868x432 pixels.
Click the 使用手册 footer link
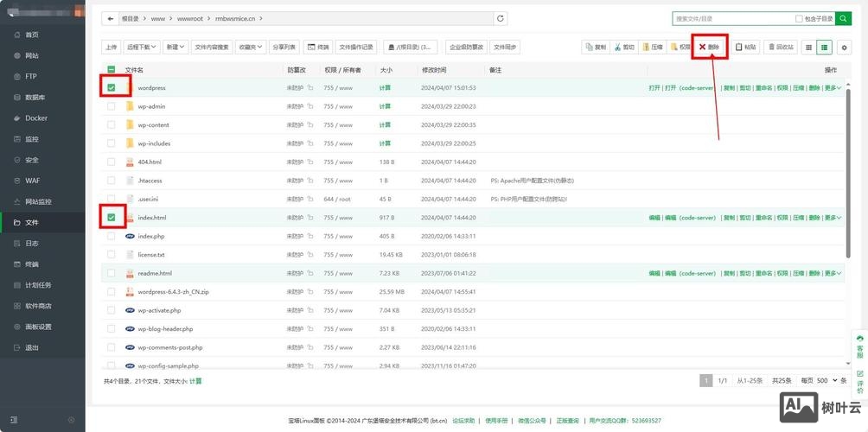[497, 421]
